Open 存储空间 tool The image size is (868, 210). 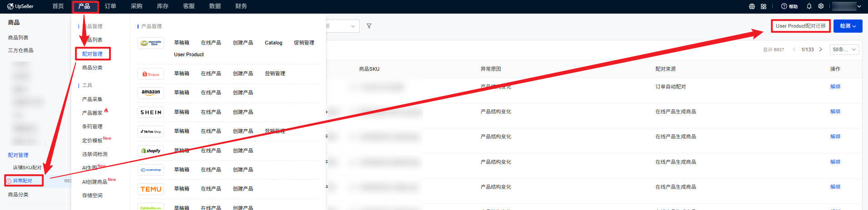click(x=92, y=195)
